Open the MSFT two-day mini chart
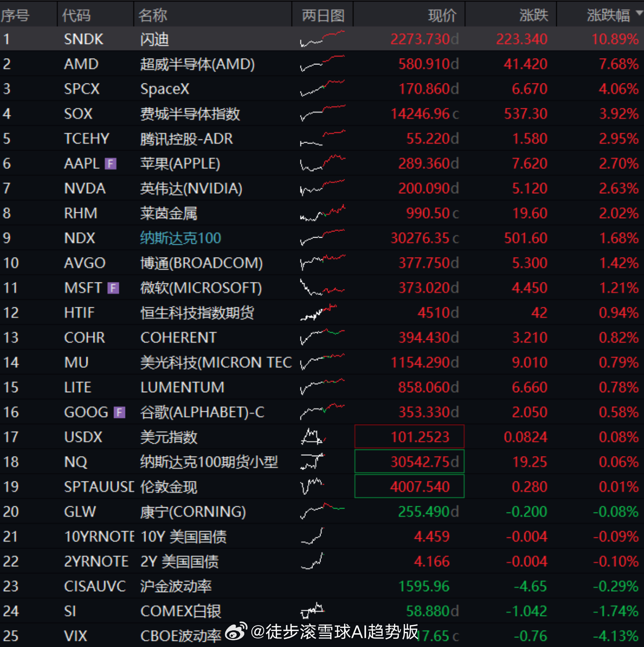 pyautogui.click(x=322, y=288)
